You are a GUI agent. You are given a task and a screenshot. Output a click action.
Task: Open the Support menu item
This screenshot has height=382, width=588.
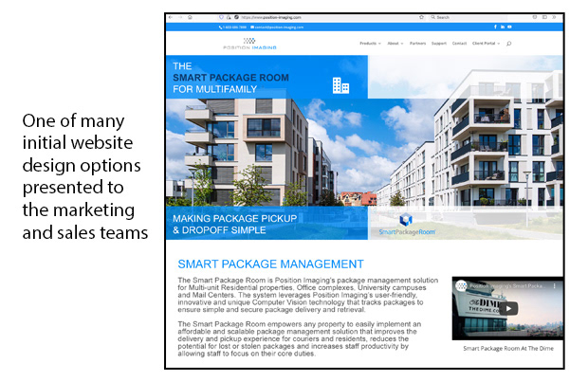click(439, 44)
